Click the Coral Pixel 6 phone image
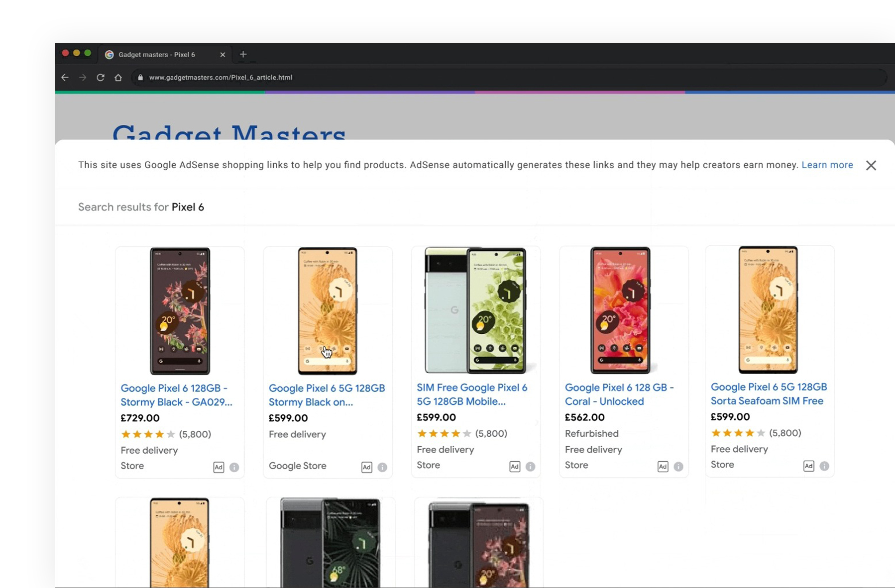This screenshot has width=895, height=588. click(x=620, y=310)
